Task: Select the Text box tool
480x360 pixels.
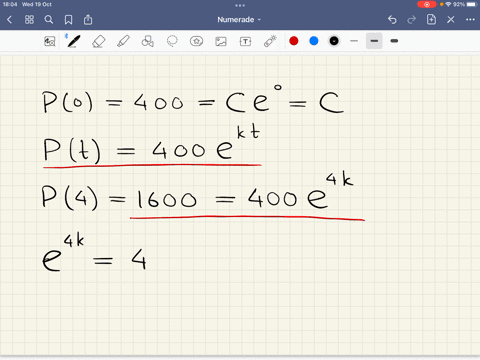Action: point(245,41)
